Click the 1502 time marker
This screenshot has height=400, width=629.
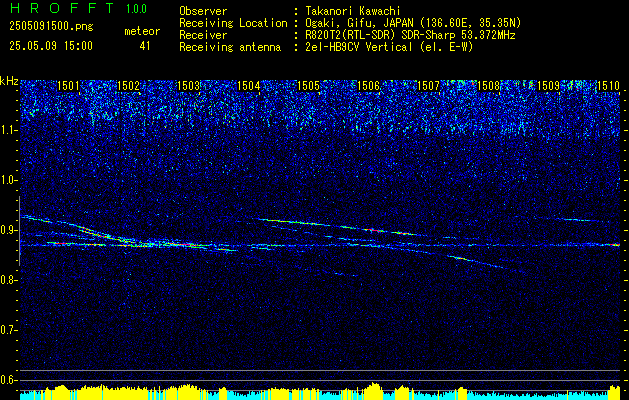pyautogui.click(x=128, y=85)
